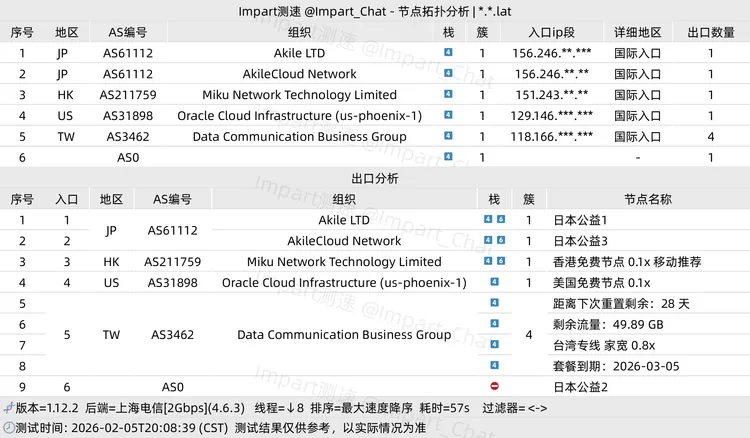Screen dimensions: 750x438
Task: Click the IPv6 badge in the 日本公益3 row
Action: [501, 241]
